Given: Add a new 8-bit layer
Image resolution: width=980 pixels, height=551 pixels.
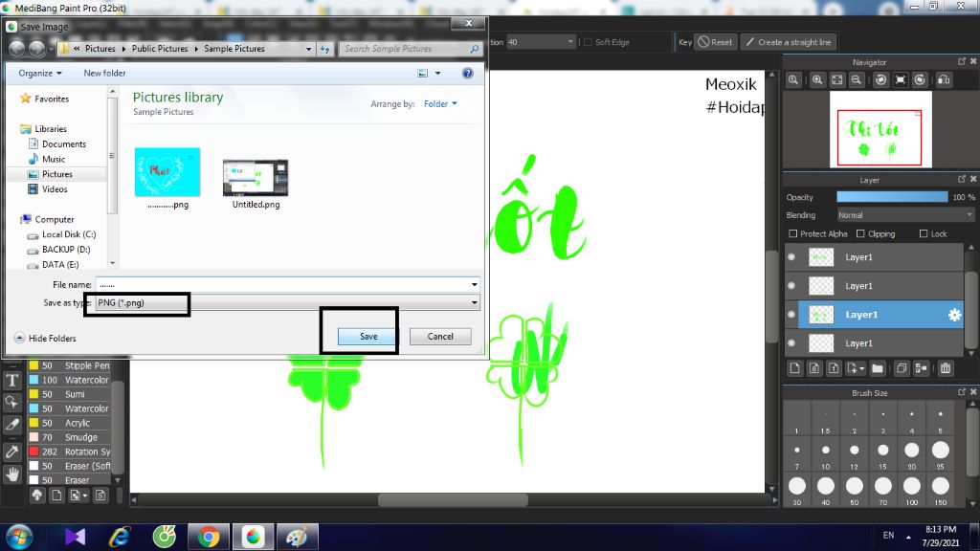Looking at the screenshot, I should point(814,368).
